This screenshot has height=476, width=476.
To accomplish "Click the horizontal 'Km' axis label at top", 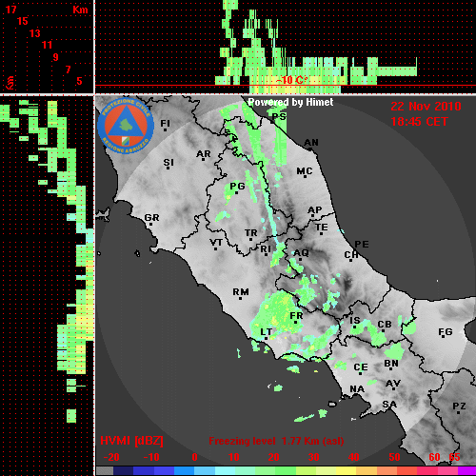I will (80, 10).
